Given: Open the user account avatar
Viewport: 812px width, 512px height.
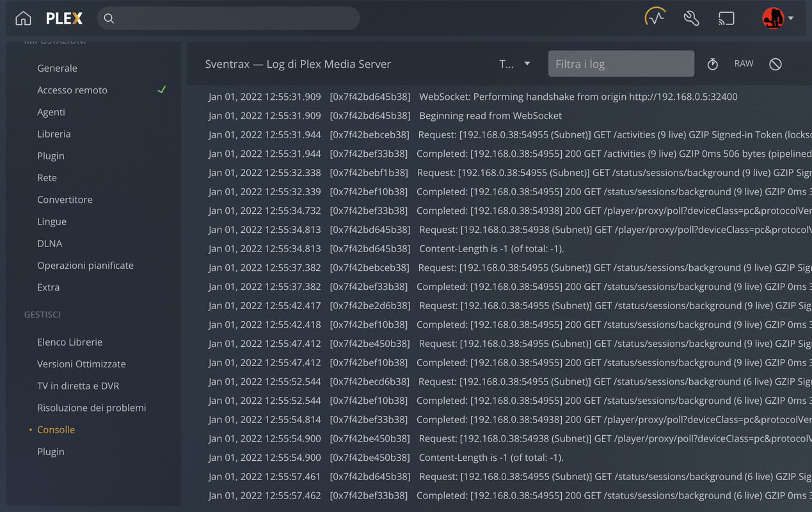Looking at the screenshot, I should [x=773, y=18].
